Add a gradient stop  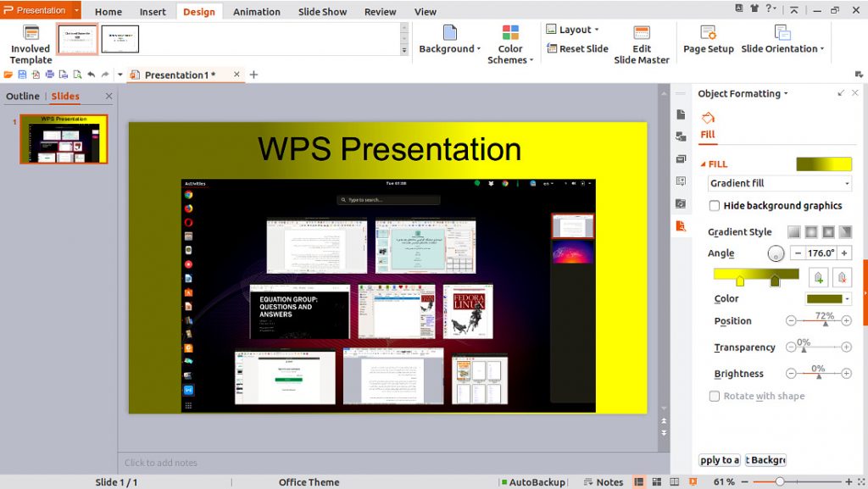point(818,277)
